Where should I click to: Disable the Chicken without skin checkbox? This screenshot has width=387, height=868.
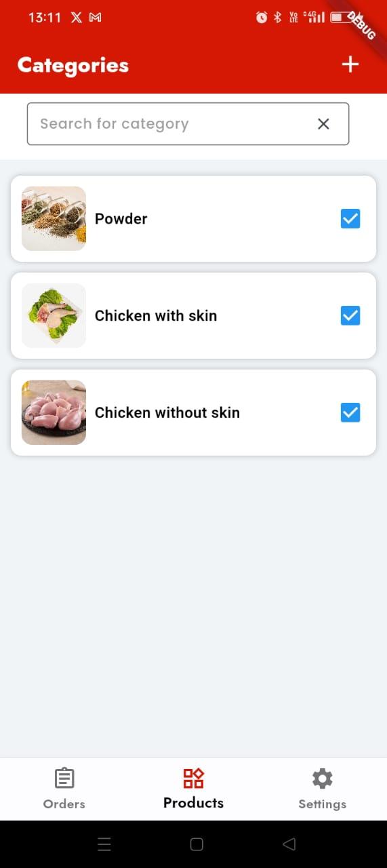350,412
